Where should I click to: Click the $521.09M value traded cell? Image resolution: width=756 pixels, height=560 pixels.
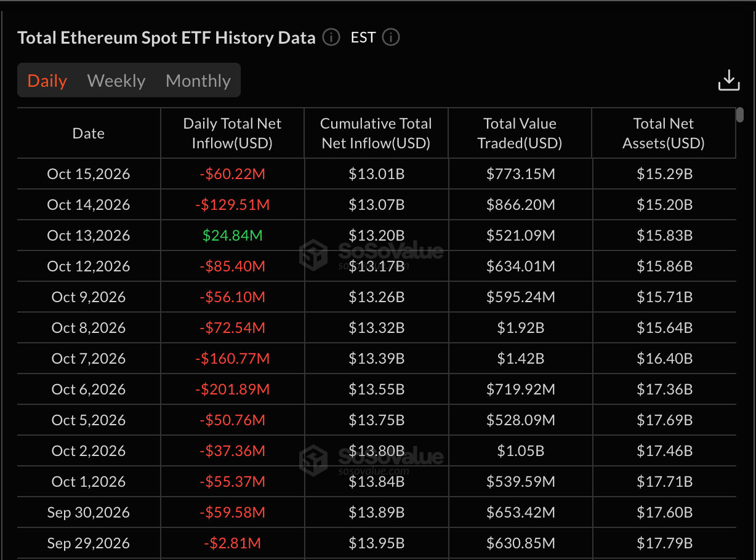[x=521, y=236]
